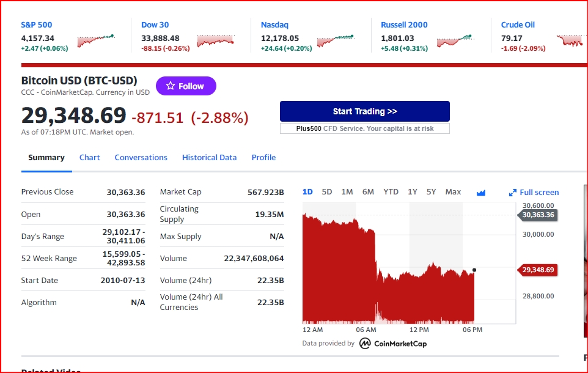This screenshot has width=588, height=373.
Task: Select the 5D chart range
Action: pos(327,192)
